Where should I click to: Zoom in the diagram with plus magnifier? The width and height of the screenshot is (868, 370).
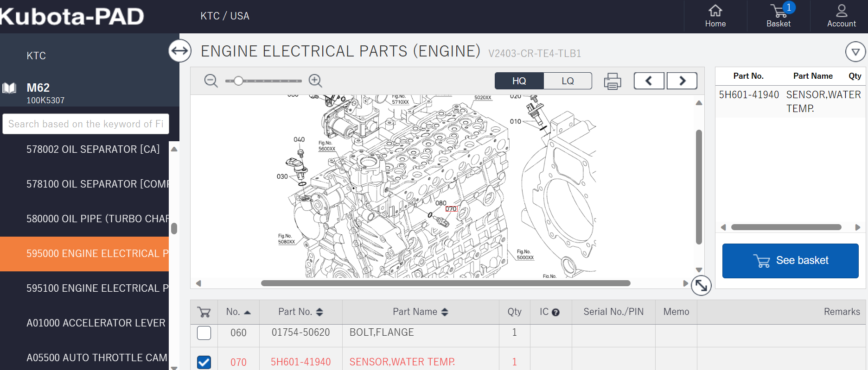tap(315, 81)
